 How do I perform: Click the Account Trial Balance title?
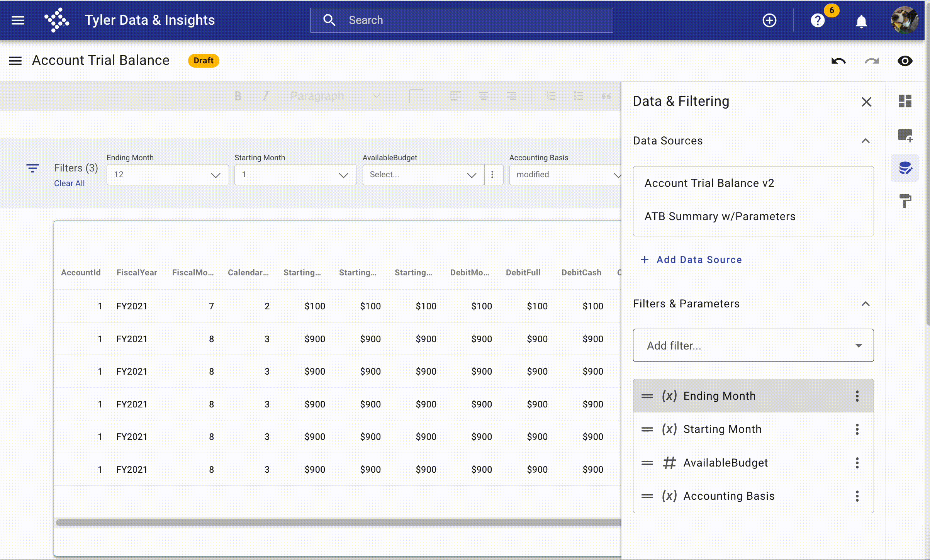[x=101, y=60]
